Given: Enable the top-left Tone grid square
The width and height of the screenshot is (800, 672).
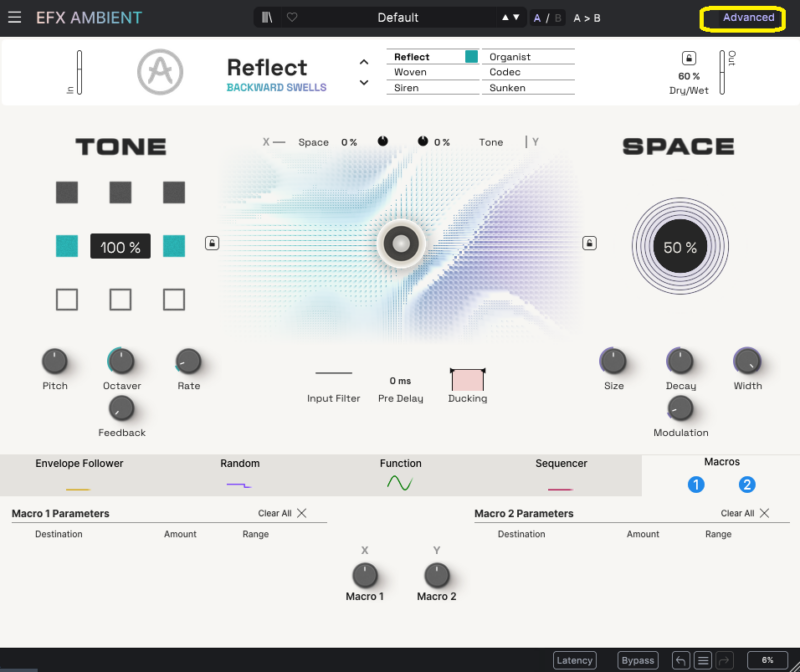Looking at the screenshot, I should tap(67, 192).
